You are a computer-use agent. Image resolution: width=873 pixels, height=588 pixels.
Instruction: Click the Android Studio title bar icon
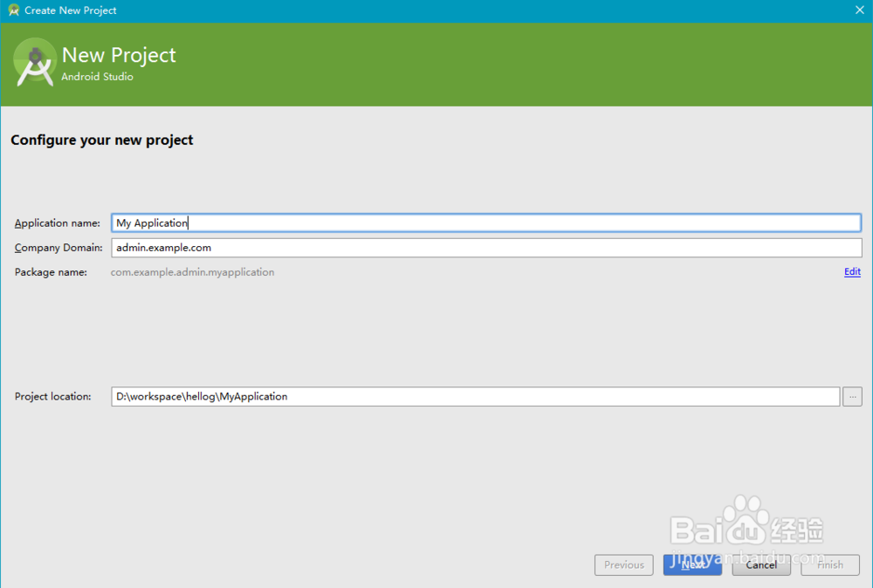[13, 10]
